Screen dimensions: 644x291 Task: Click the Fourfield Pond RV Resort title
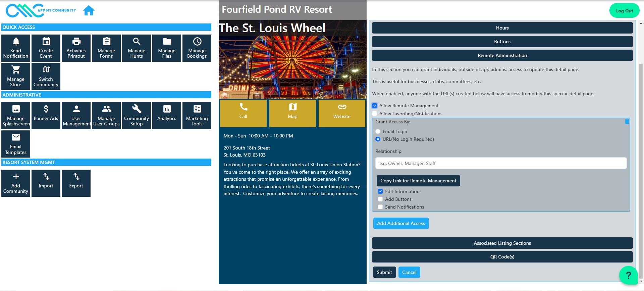pyautogui.click(x=277, y=9)
